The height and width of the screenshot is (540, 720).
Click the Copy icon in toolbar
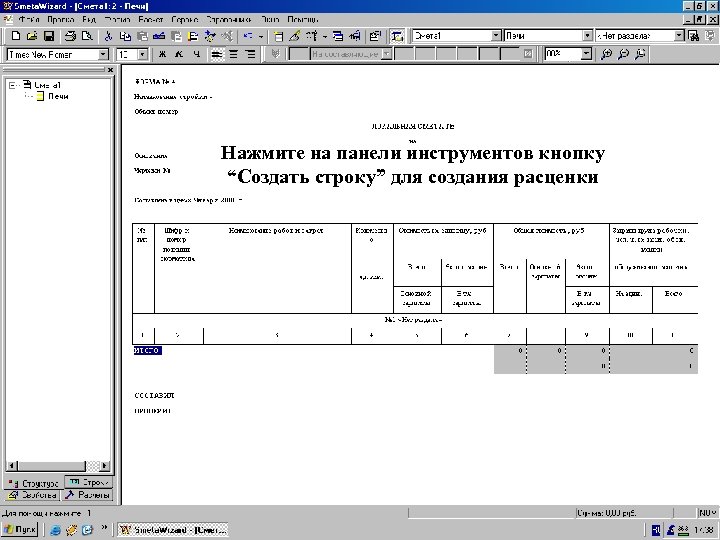125,36
